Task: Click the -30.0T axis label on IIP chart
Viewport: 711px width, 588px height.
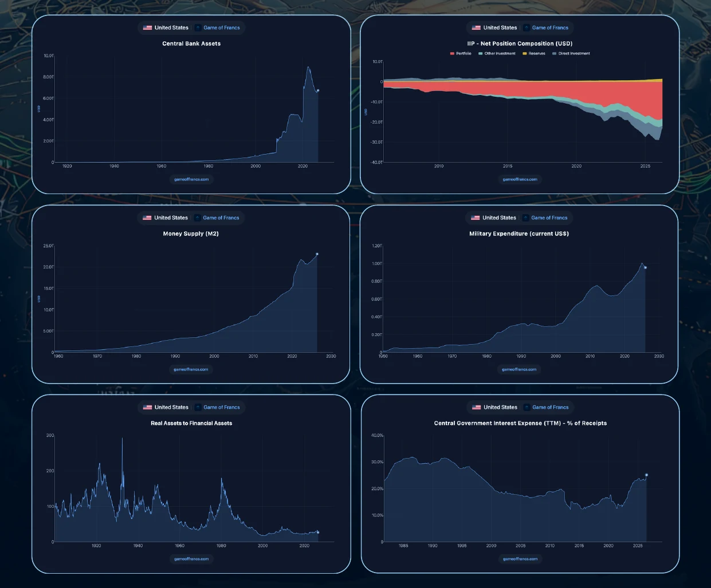Action: [x=377, y=142]
